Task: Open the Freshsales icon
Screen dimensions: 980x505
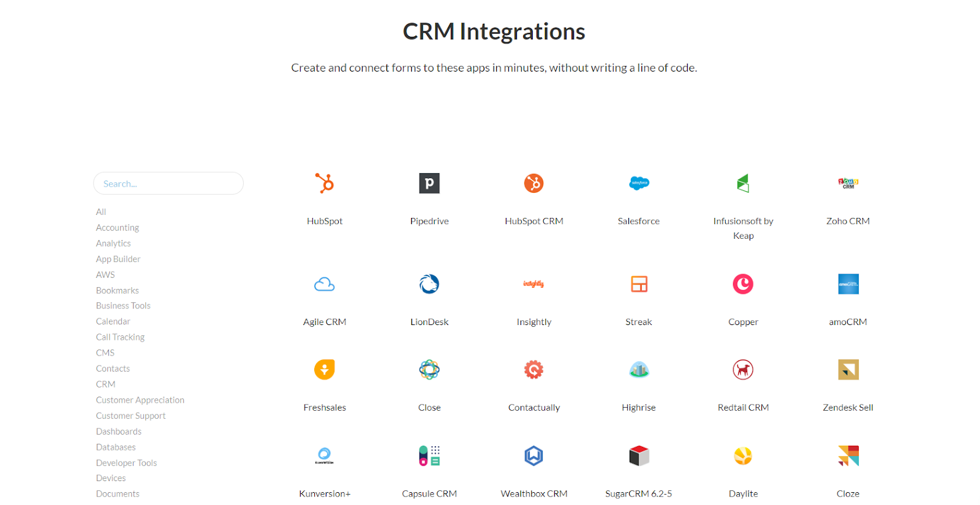Action: pyautogui.click(x=325, y=370)
